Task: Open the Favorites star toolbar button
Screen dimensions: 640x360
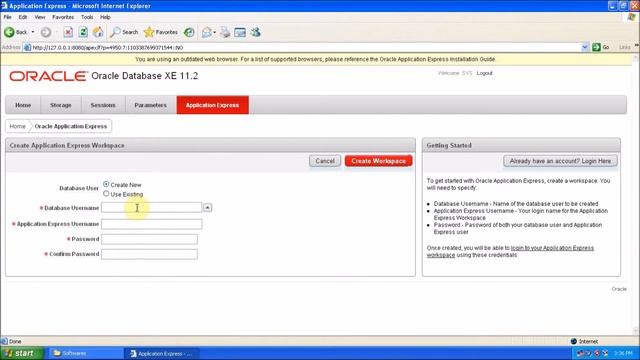Action: tap(161, 32)
